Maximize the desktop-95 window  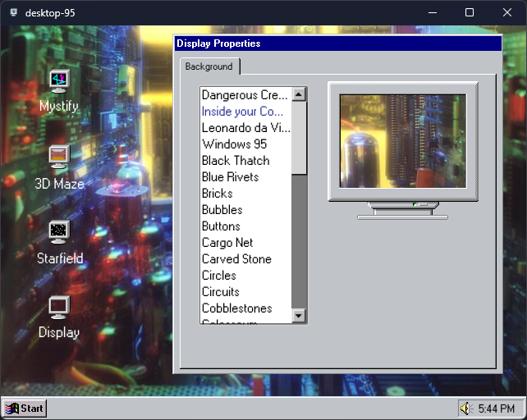(470, 13)
